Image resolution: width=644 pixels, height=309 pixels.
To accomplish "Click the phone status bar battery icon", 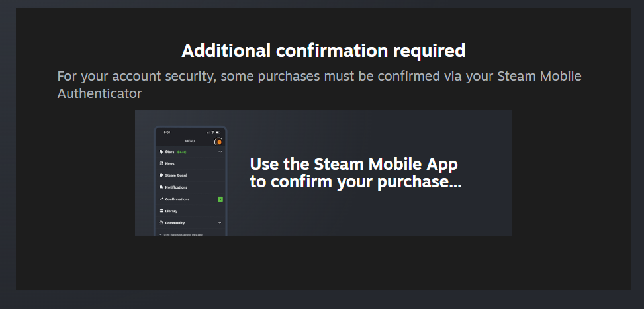I will coord(219,132).
